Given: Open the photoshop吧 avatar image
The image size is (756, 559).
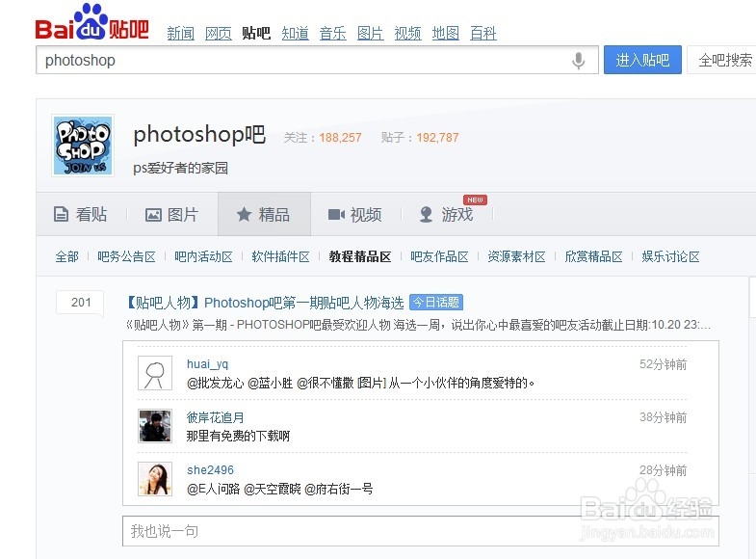Looking at the screenshot, I should click(x=83, y=146).
